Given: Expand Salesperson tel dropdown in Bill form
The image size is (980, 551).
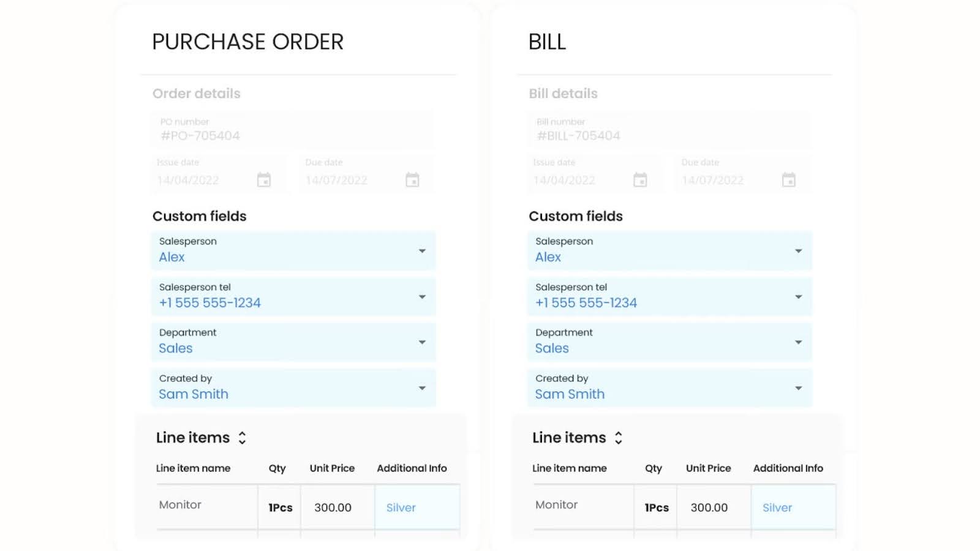Looking at the screenshot, I should coord(798,297).
